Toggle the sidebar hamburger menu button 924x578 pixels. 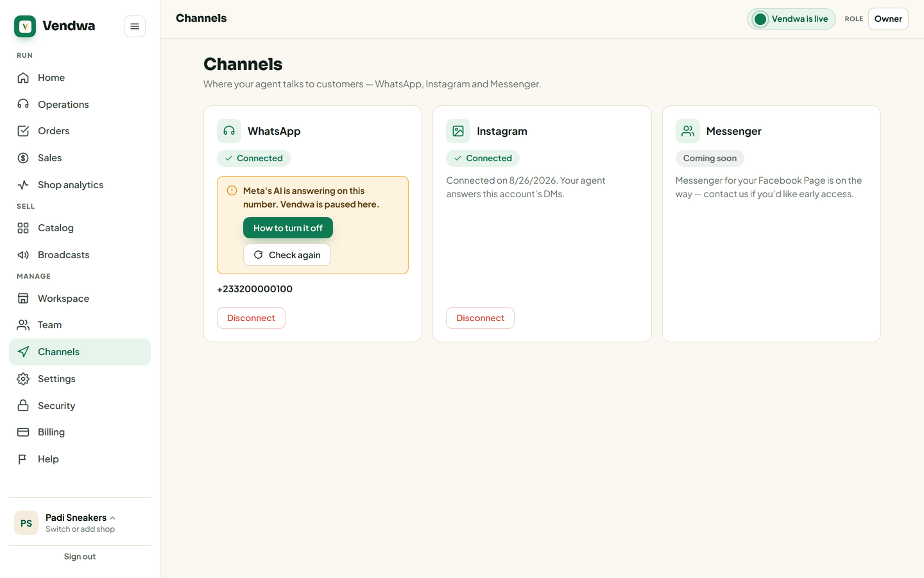pos(135,26)
